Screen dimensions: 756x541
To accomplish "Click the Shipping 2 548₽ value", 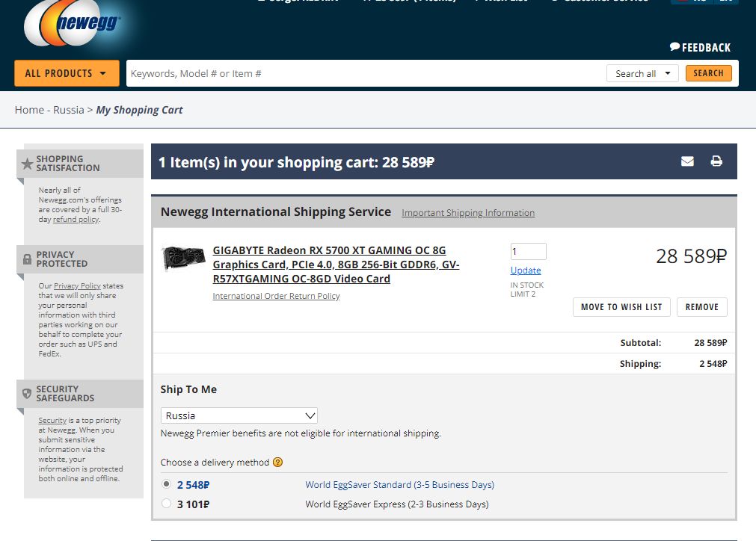I will [x=713, y=363].
